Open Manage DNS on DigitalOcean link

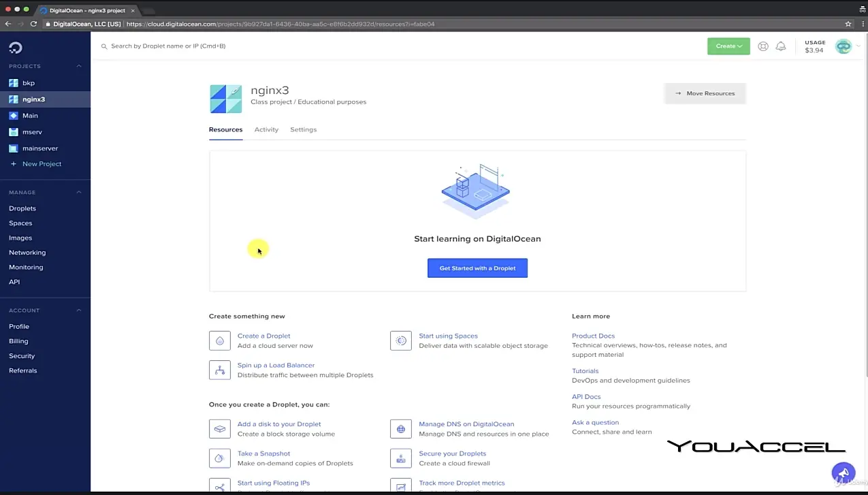[x=466, y=424]
